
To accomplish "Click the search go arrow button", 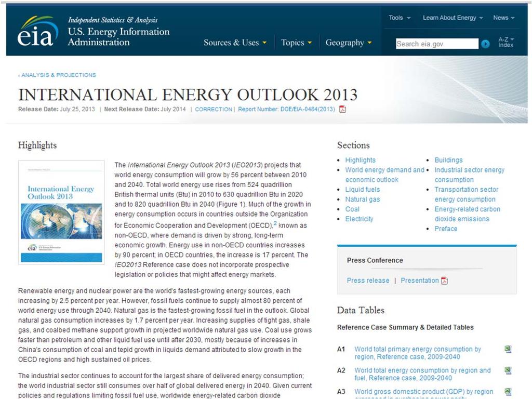I will [486, 44].
